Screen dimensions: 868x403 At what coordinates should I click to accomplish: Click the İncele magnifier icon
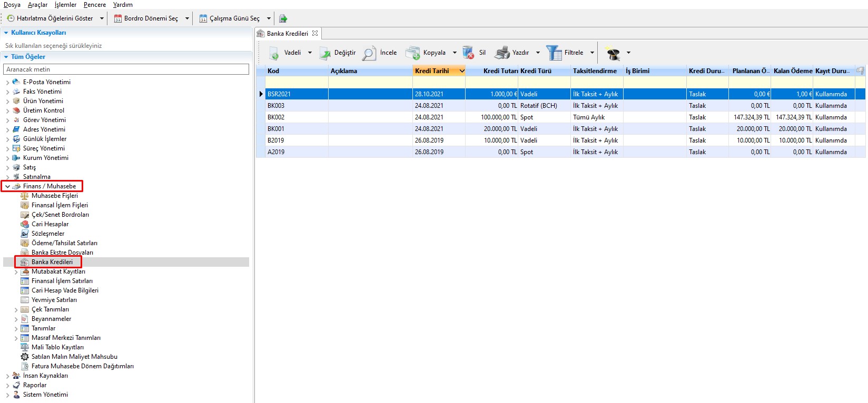tap(369, 53)
